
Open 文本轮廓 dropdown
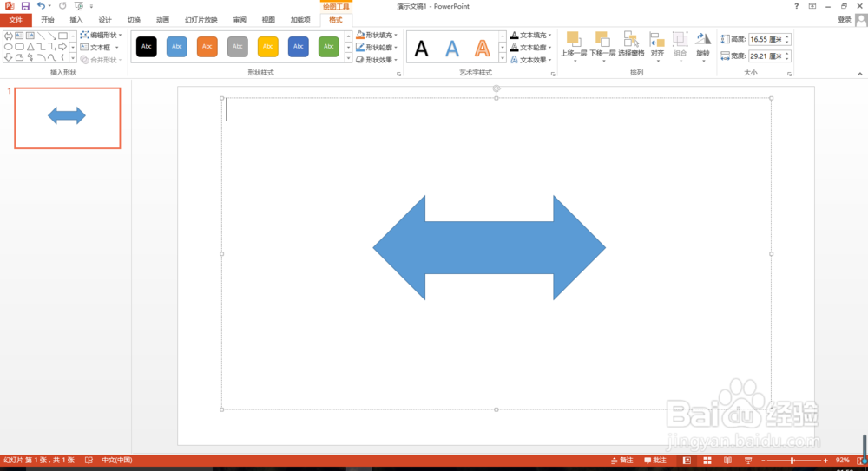click(531, 48)
